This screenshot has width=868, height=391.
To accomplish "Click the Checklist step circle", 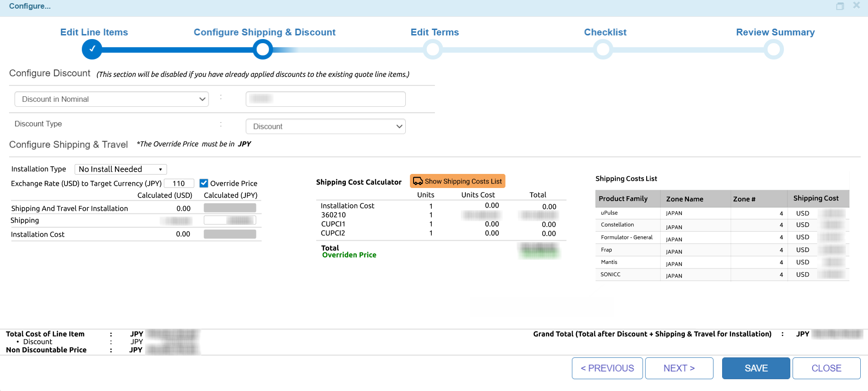I will tap(603, 49).
